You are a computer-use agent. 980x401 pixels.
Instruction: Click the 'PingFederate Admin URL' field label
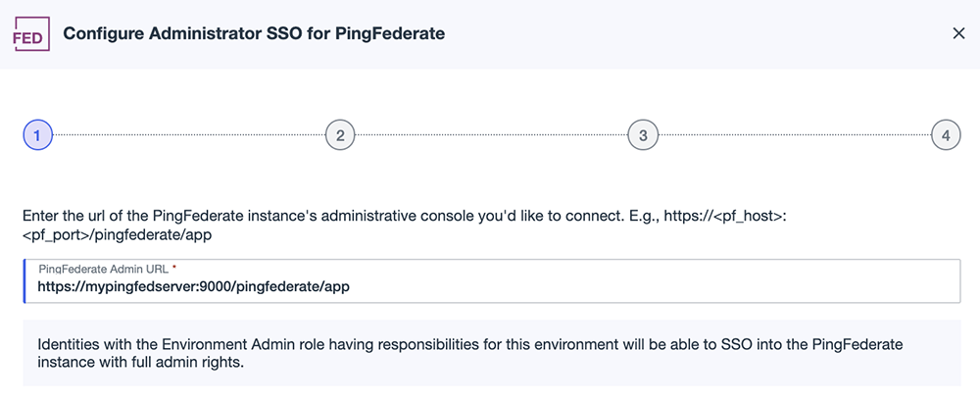105,269
